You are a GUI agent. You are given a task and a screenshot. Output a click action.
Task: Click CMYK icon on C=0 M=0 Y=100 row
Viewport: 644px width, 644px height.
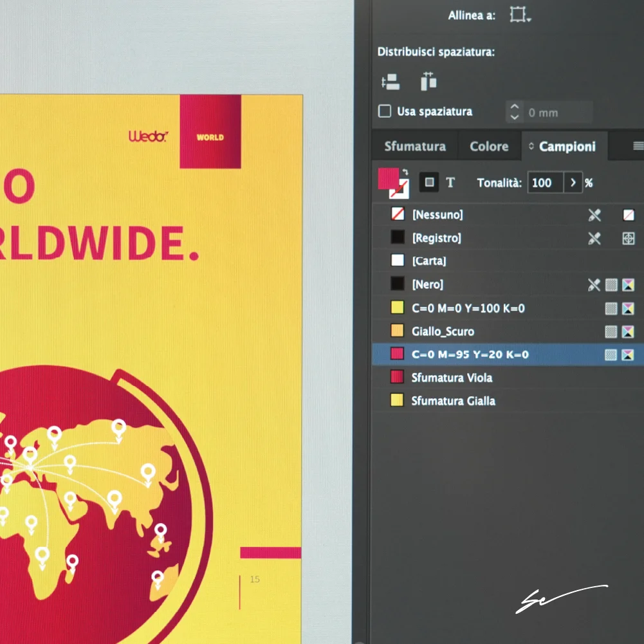tap(628, 308)
